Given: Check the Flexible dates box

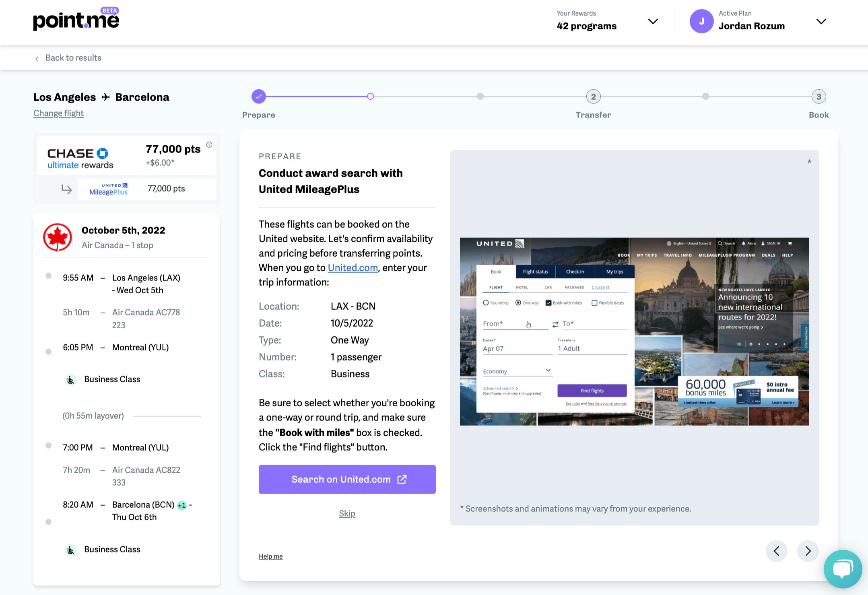Looking at the screenshot, I should coord(594,303).
